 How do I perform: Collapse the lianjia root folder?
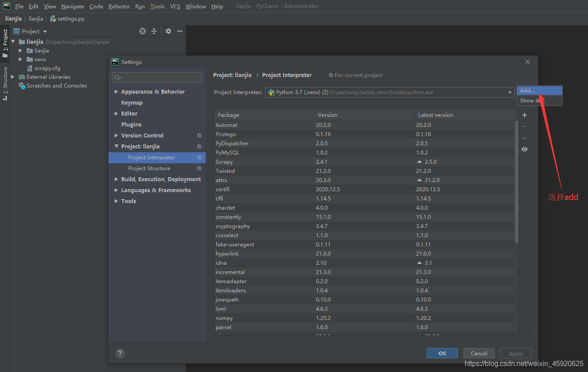[x=13, y=42]
